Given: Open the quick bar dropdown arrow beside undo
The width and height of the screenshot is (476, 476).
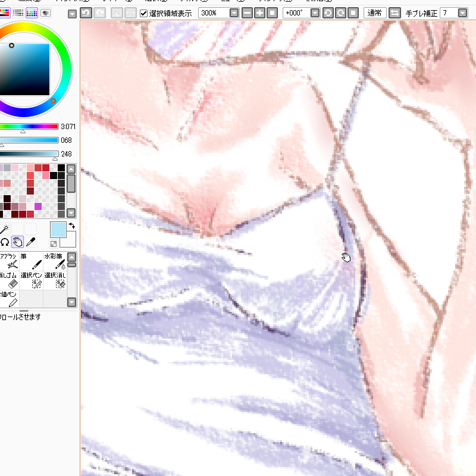Looking at the screenshot, I should 72,14.
